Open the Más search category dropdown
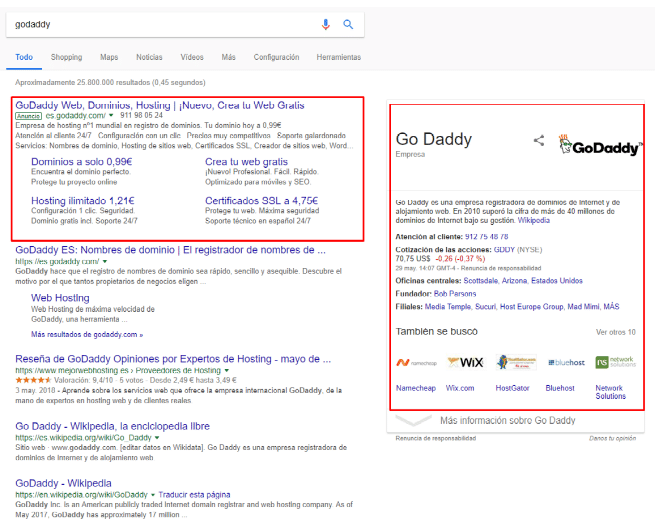The width and height of the screenshot is (655, 526). point(229,58)
